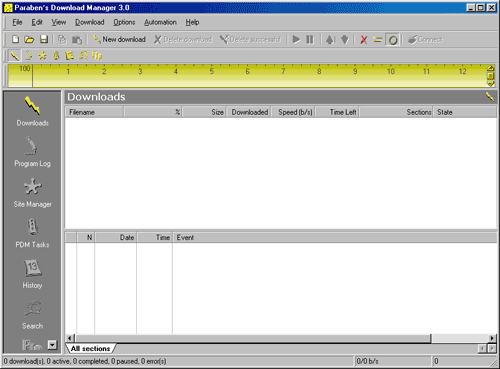Click the Connect button
Image resolution: width=500 pixels, height=369 pixels.
click(426, 40)
